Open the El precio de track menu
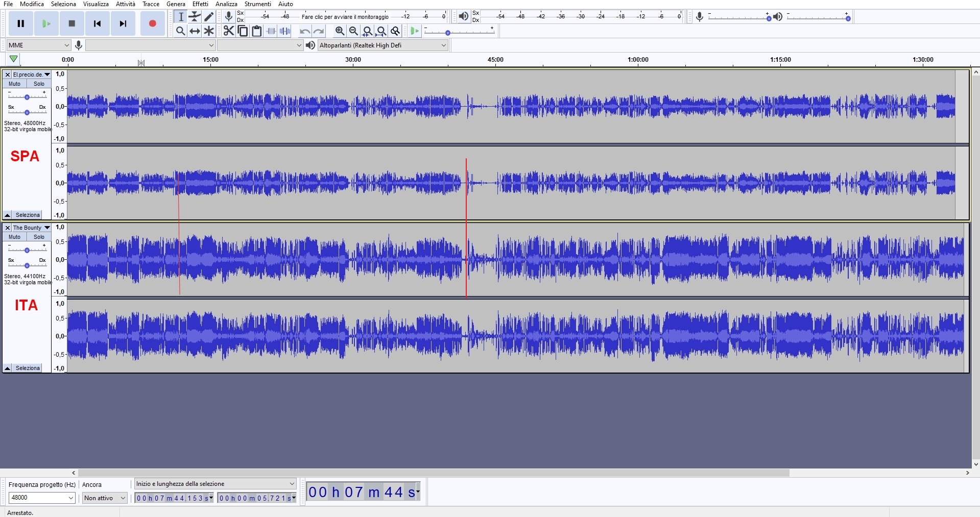 [x=32, y=75]
